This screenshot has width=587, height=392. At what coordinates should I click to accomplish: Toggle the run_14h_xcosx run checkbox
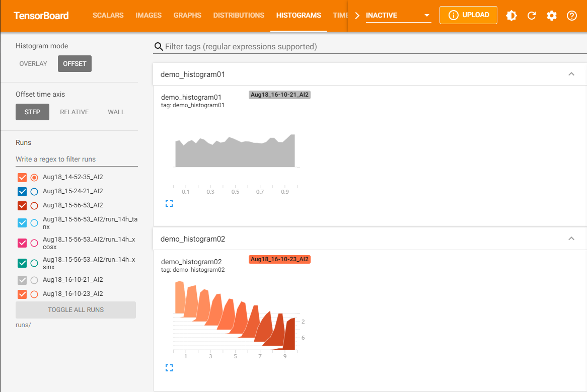pyautogui.click(x=22, y=244)
